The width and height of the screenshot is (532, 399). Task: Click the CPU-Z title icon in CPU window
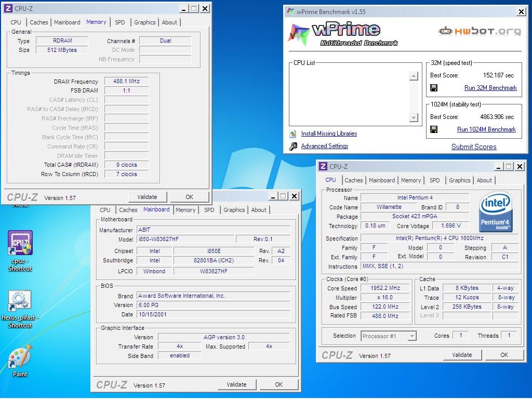(x=323, y=166)
